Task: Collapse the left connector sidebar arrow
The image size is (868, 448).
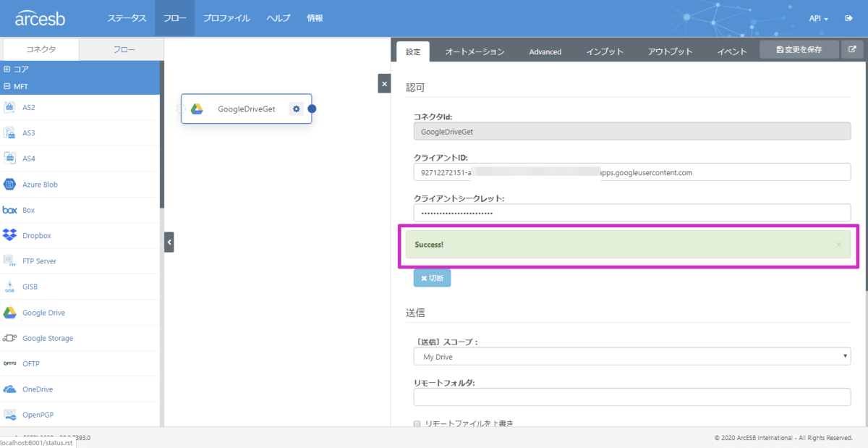Action: pyautogui.click(x=169, y=242)
